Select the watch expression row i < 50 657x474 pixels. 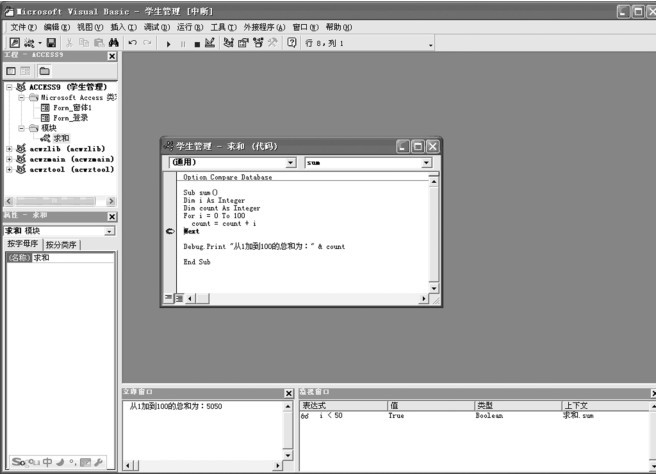476,415
